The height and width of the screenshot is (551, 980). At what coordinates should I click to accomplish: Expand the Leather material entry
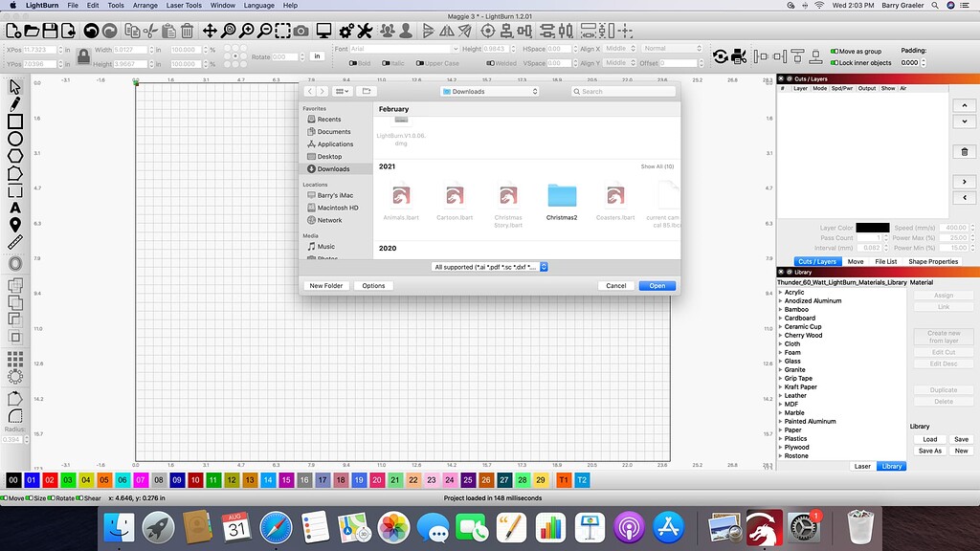click(781, 395)
